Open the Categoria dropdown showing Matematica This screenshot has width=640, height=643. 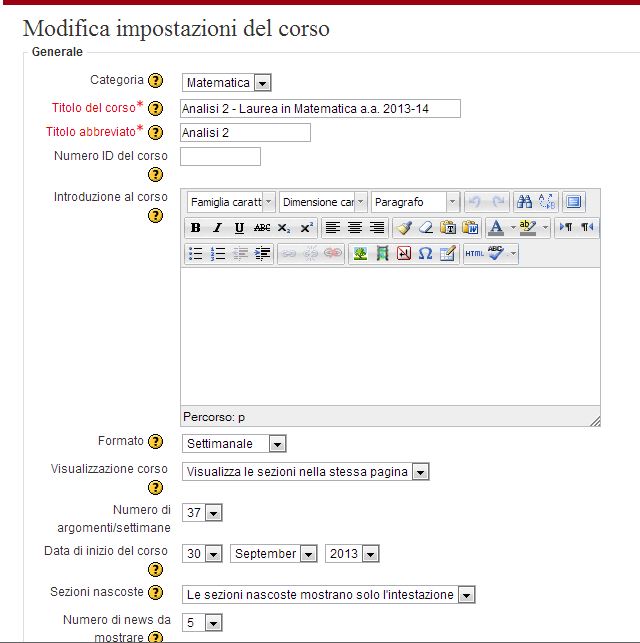226,83
